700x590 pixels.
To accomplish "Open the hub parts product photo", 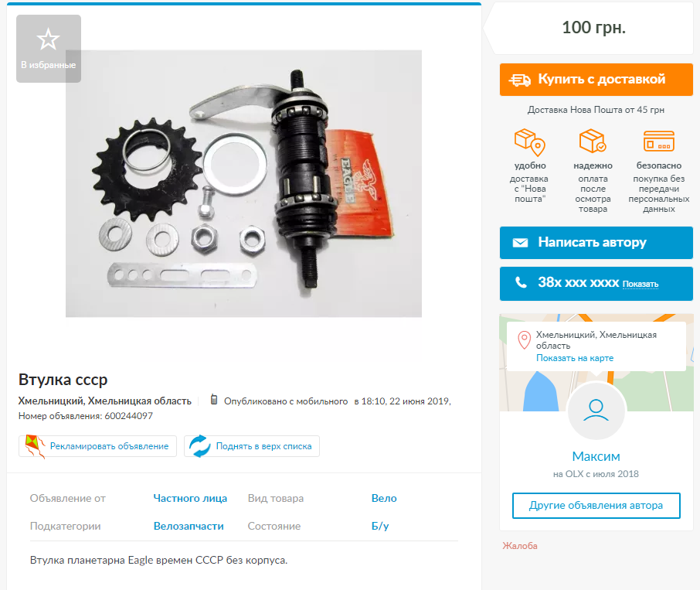I will 243,183.
